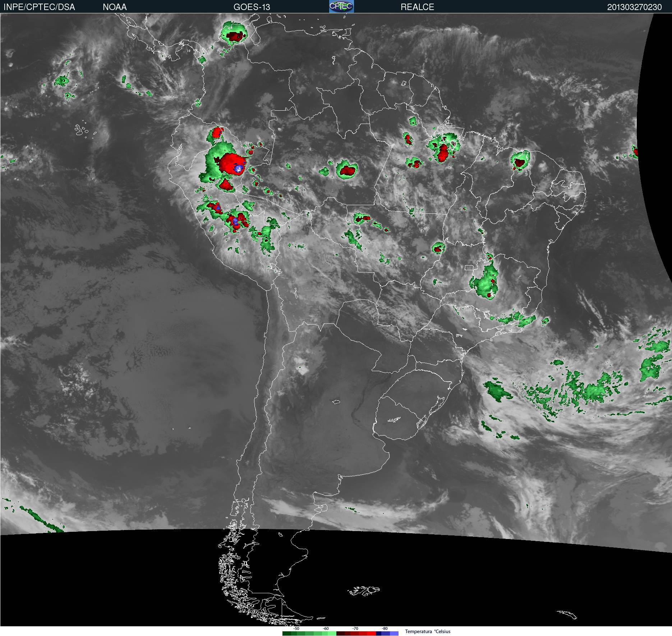Screen dimensions: 672x636
Task: Click the GOES-13 satellite label
Action: pos(252,7)
